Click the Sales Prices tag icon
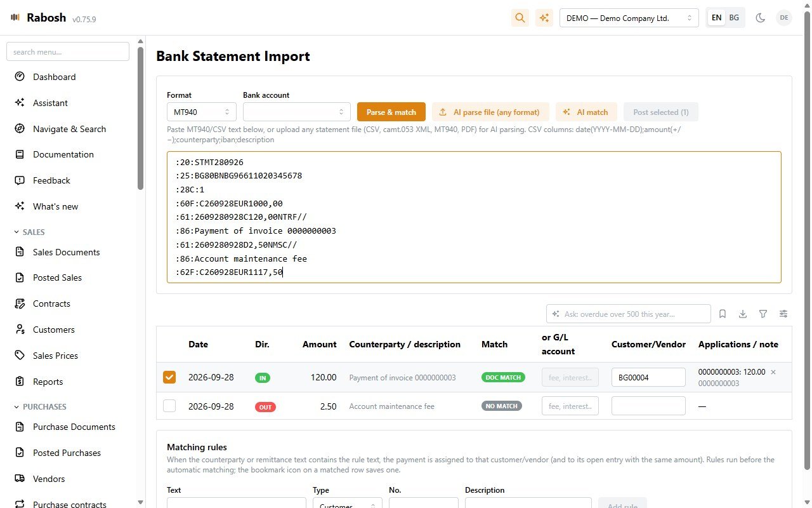Image resolution: width=812 pixels, height=508 pixels. 20,356
